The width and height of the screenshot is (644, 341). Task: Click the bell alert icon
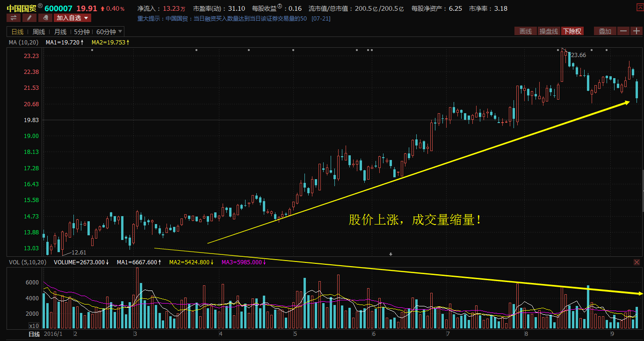[x=44, y=18]
